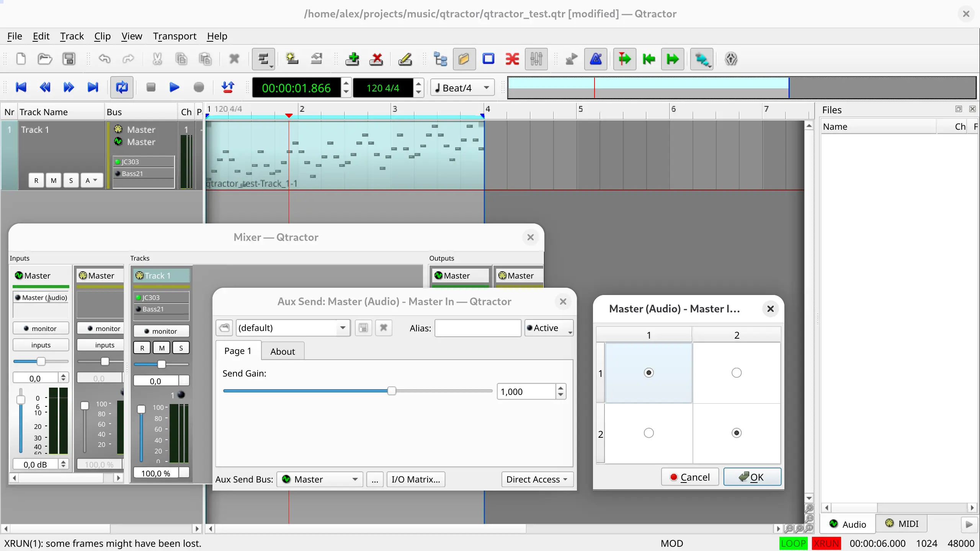Start playback with the Play button
Image resolution: width=980 pixels, height=551 pixels.
175,88
